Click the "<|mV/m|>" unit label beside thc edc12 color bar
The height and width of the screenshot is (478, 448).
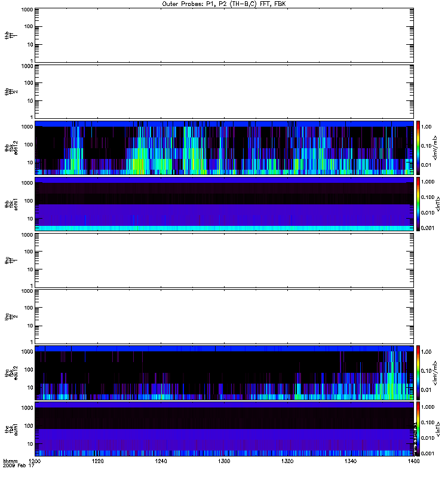click(x=435, y=373)
